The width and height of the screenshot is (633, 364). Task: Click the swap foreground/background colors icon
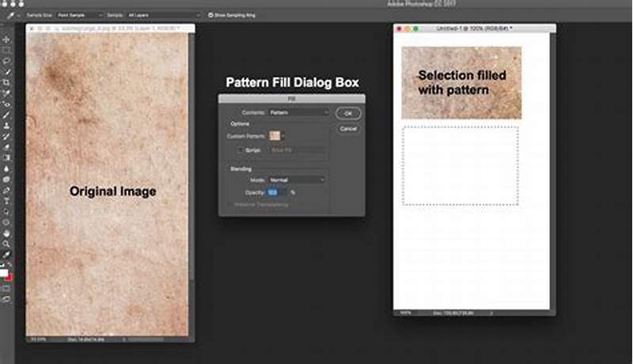(x=9, y=264)
